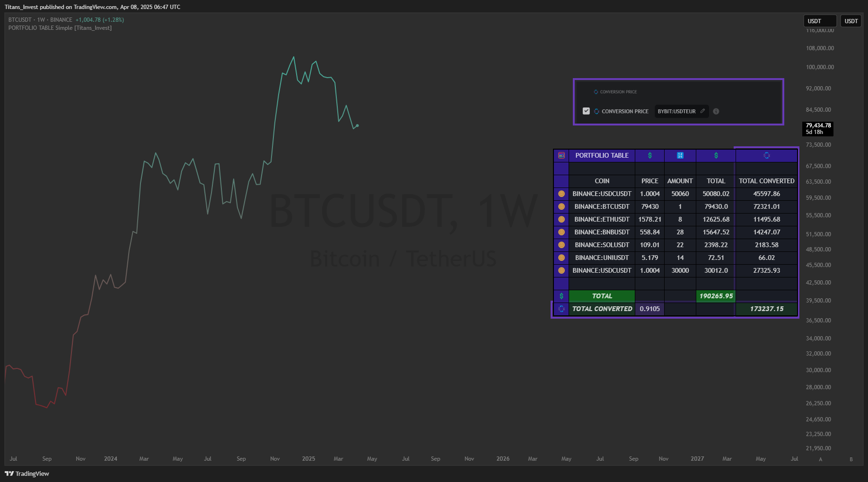Image resolution: width=868 pixels, height=482 pixels.
Task: Click the 72321.01 converted cell
Action: point(767,206)
